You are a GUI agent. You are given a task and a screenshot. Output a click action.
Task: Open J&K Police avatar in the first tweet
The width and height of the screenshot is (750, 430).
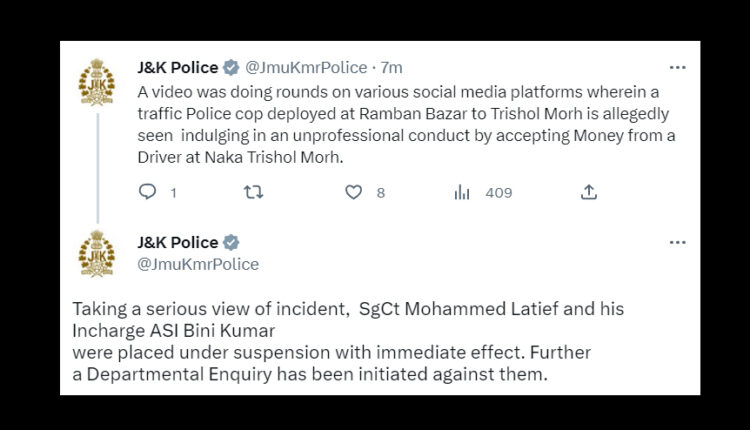(x=97, y=81)
